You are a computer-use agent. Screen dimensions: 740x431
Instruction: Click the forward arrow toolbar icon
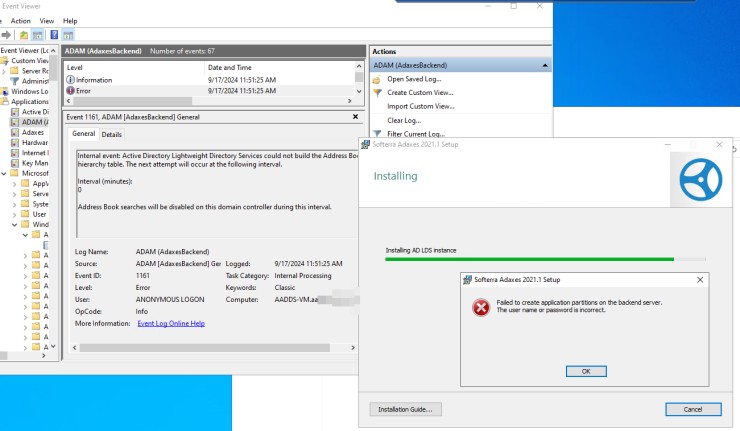[6, 35]
